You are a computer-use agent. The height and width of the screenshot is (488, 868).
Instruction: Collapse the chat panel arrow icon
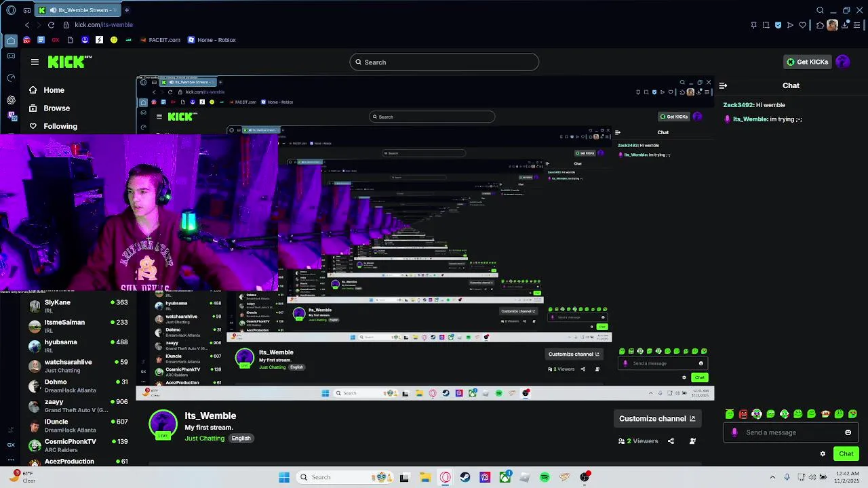tap(723, 85)
